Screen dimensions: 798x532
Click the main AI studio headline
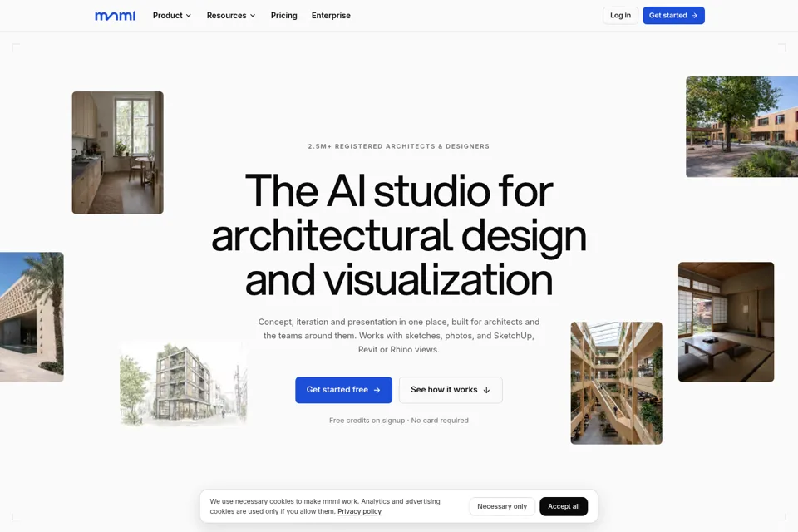[x=399, y=235]
